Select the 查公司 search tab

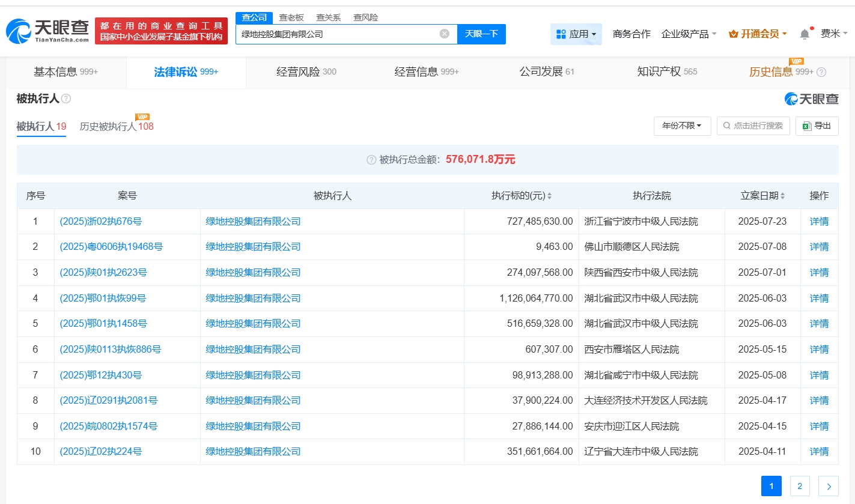[x=254, y=17]
